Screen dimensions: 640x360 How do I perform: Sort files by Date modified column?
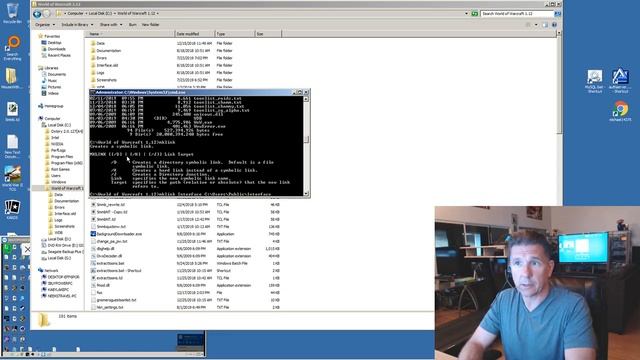coord(194,34)
